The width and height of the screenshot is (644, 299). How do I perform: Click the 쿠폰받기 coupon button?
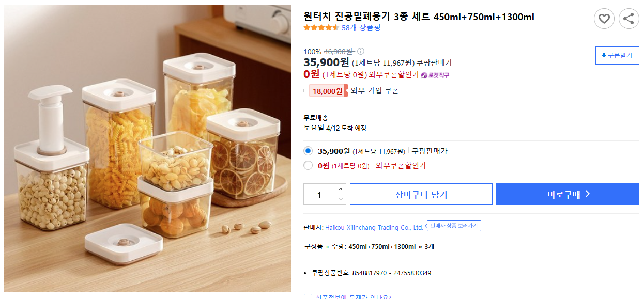pyautogui.click(x=617, y=55)
